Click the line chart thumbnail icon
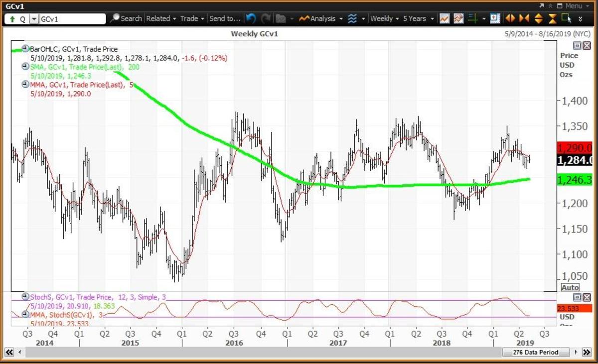The image size is (598, 364). (x=445, y=18)
